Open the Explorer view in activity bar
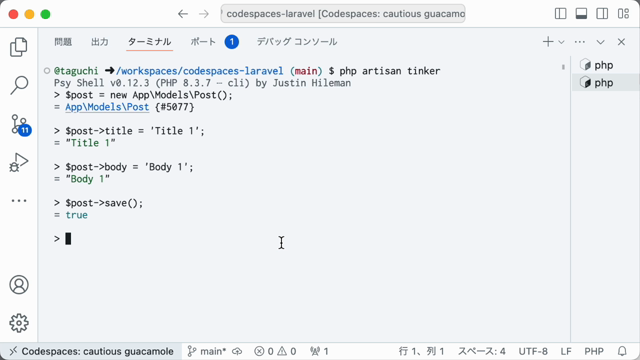Viewport: 640px width, 360px height. click(x=19, y=47)
